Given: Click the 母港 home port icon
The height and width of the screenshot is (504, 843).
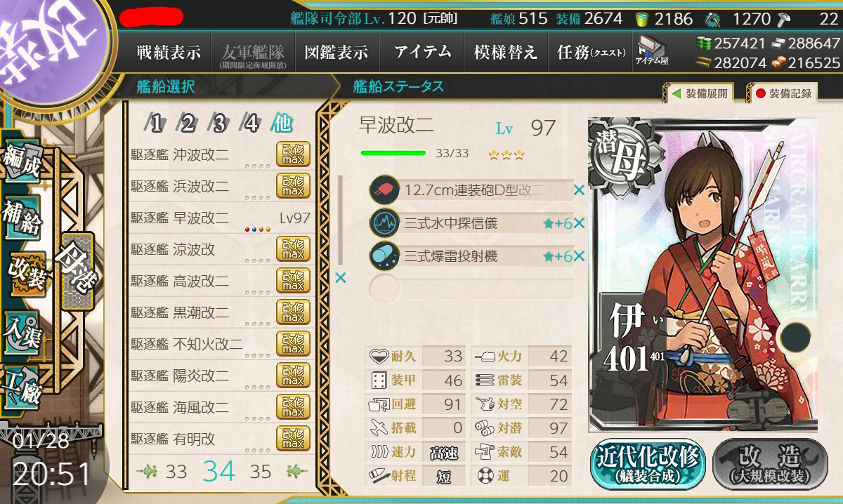Looking at the screenshot, I should point(77,272).
